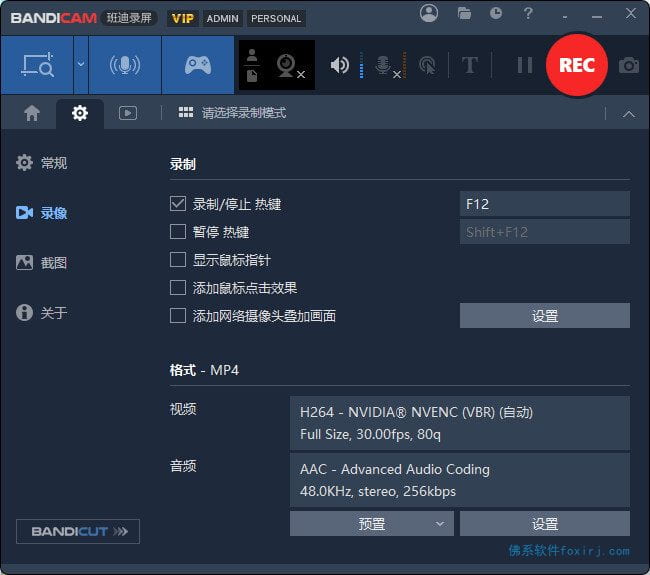Enable the 添加鼠标点击效果 checkbox

(x=178, y=287)
